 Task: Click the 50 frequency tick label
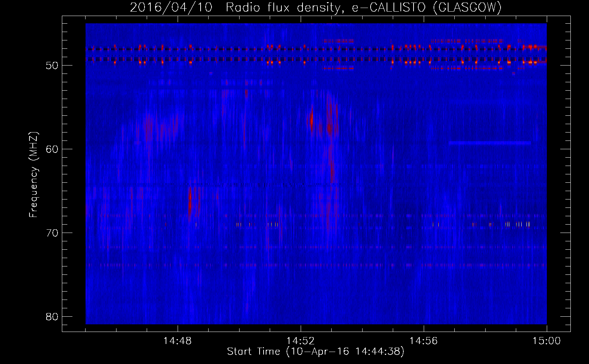[x=52, y=66]
